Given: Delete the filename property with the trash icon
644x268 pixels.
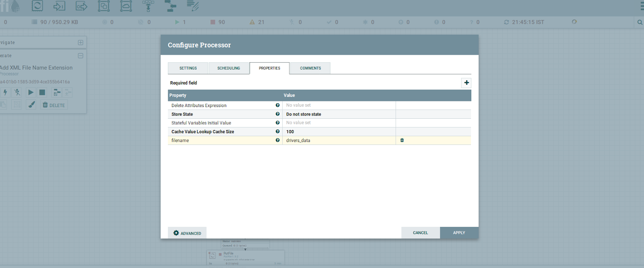Looking at the screenshot, I should point(402,140).
